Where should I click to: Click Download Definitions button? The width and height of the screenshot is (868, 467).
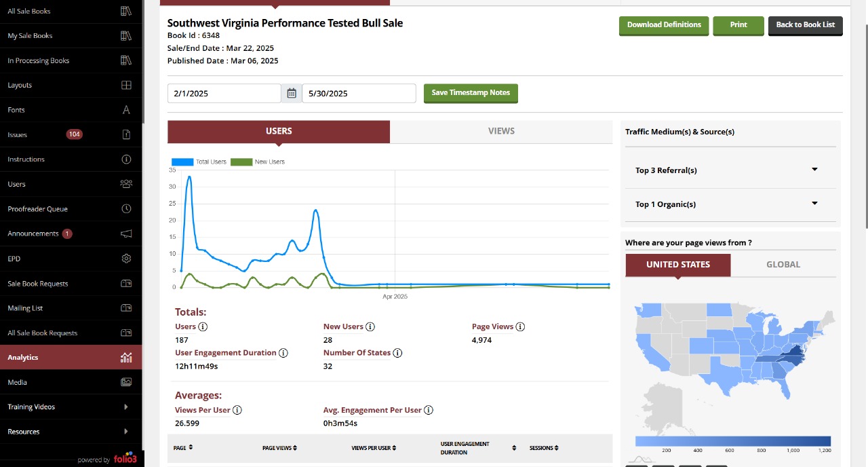pyautogui.click(x=664, y=25)
